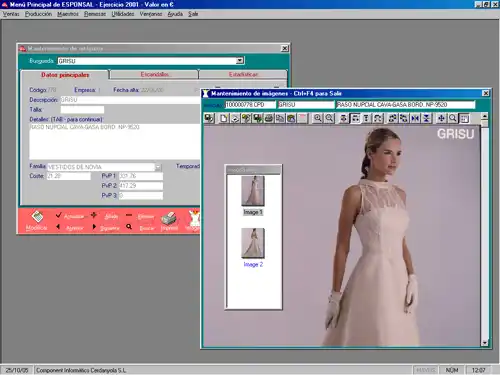Click the Salir menu item
The image size is (500, 375).
pyautogui.click(x=193, y=14)
